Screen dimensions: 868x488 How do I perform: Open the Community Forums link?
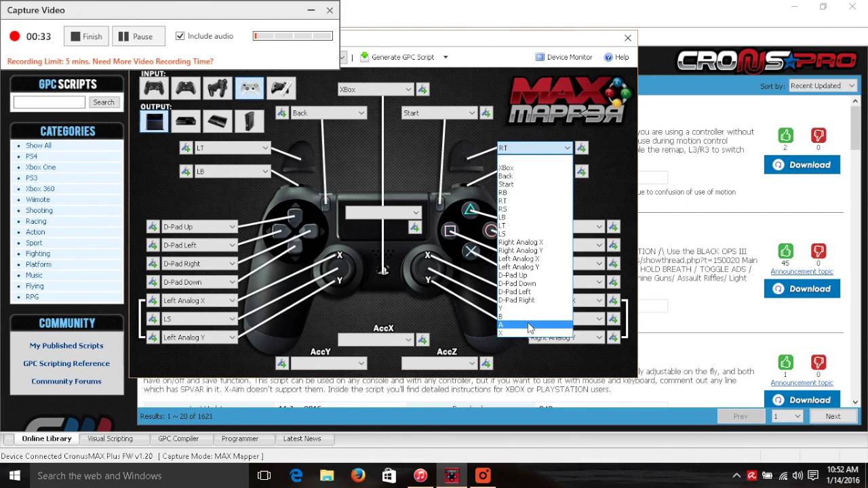click(66, 381)
